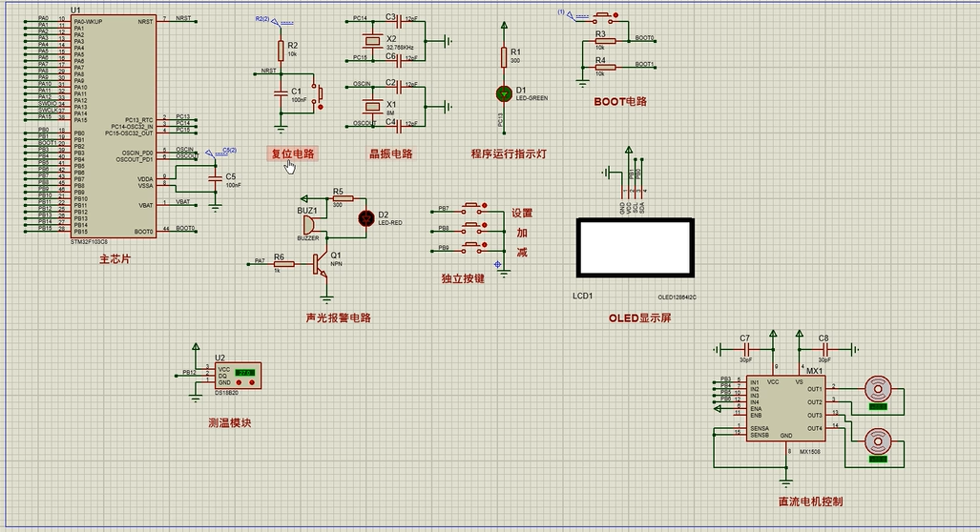The image size is (980, 532).
Task: Click the 直流电机控制 label text
Action: (x=811, y=501)
